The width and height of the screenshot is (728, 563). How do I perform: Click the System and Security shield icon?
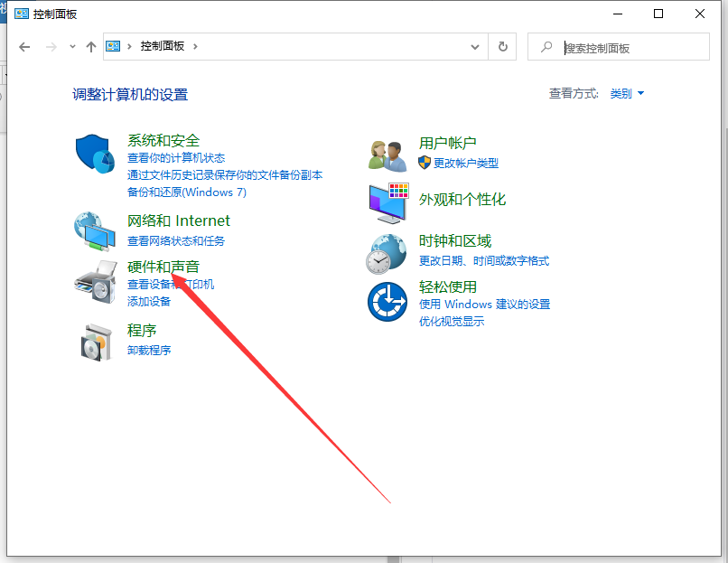pos(95,156)
